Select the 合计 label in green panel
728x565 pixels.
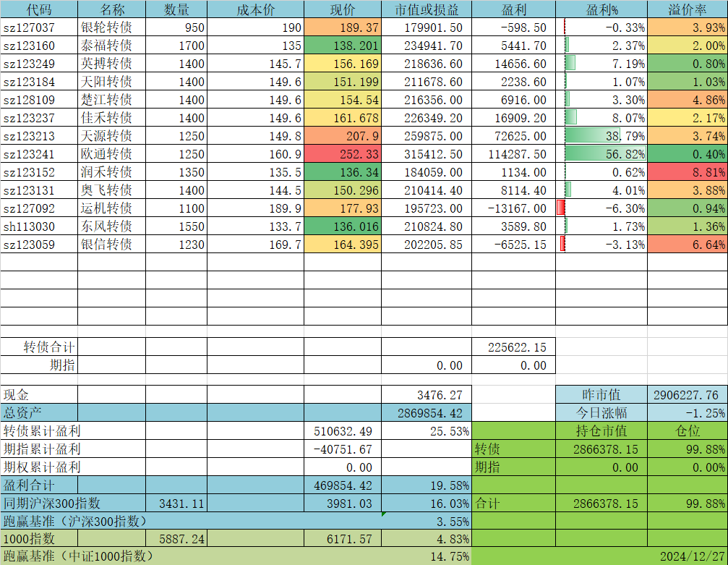point(513,504)
